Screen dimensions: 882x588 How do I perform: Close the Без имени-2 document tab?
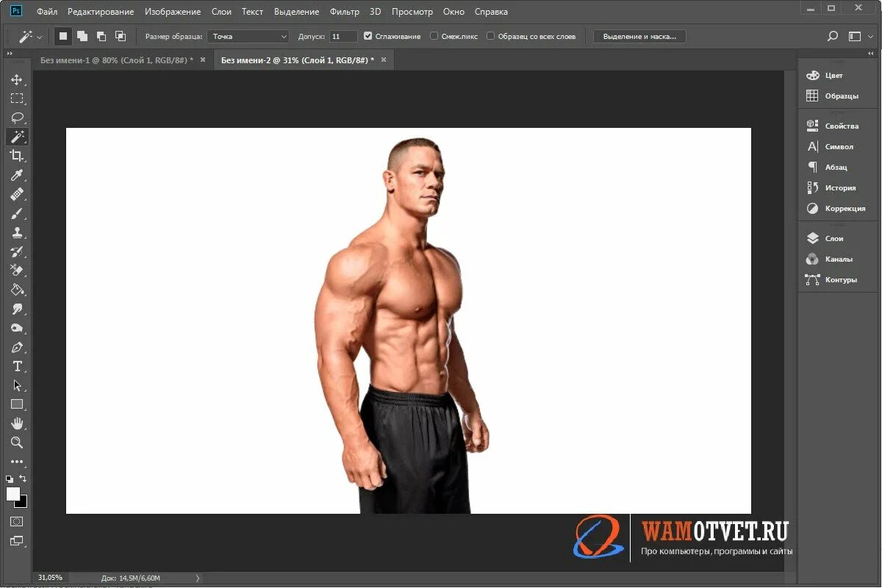(x=383, y=60)
